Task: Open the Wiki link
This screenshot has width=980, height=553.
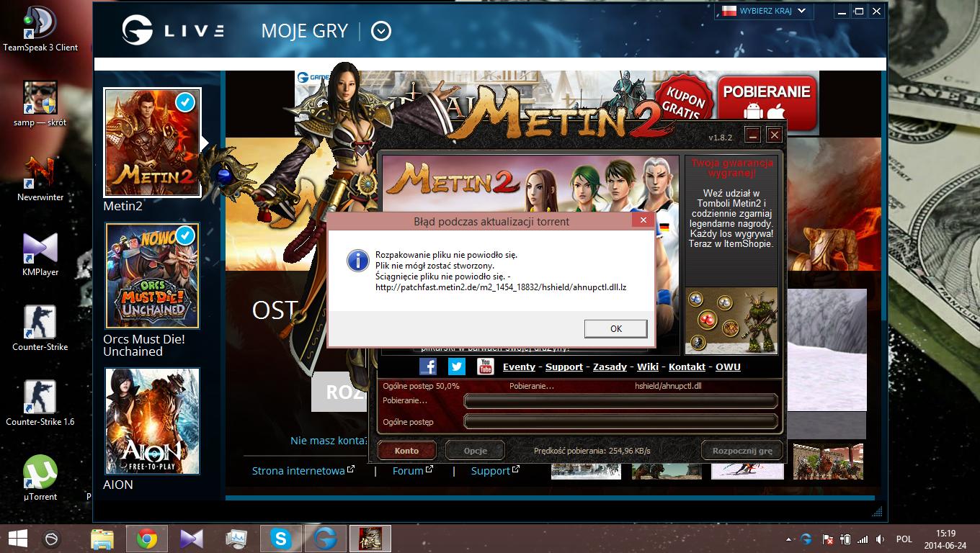Action: [x=648, y=367]
